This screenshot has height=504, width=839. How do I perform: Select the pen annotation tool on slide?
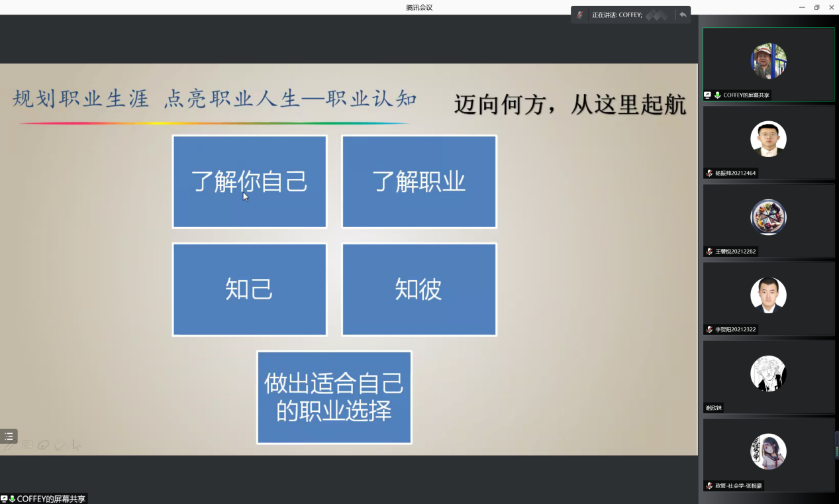11,446
